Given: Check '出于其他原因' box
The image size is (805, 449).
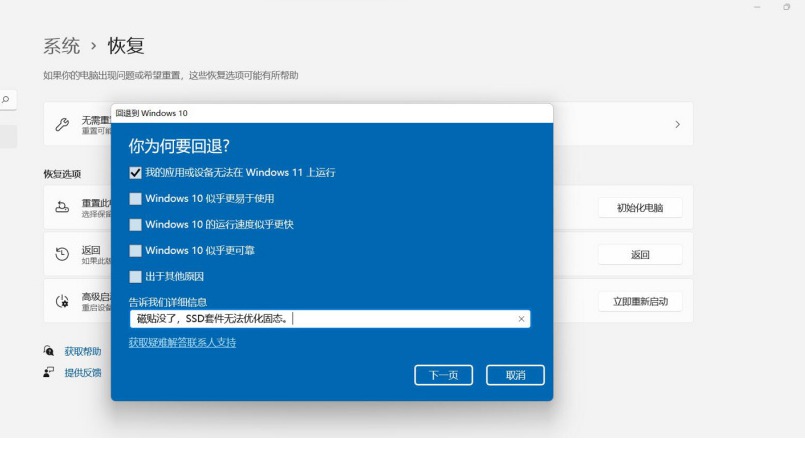Looking at the screenshot, I should [135, 277].
